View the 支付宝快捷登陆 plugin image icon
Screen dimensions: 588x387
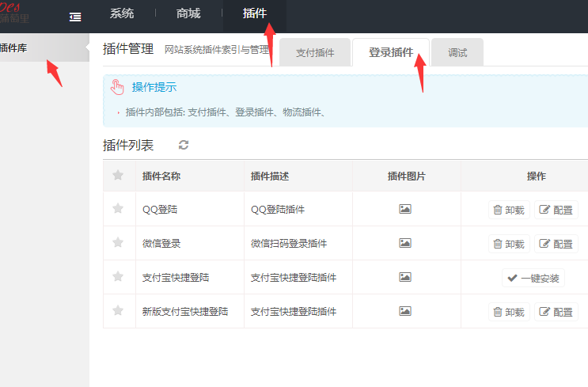(405, 278)
